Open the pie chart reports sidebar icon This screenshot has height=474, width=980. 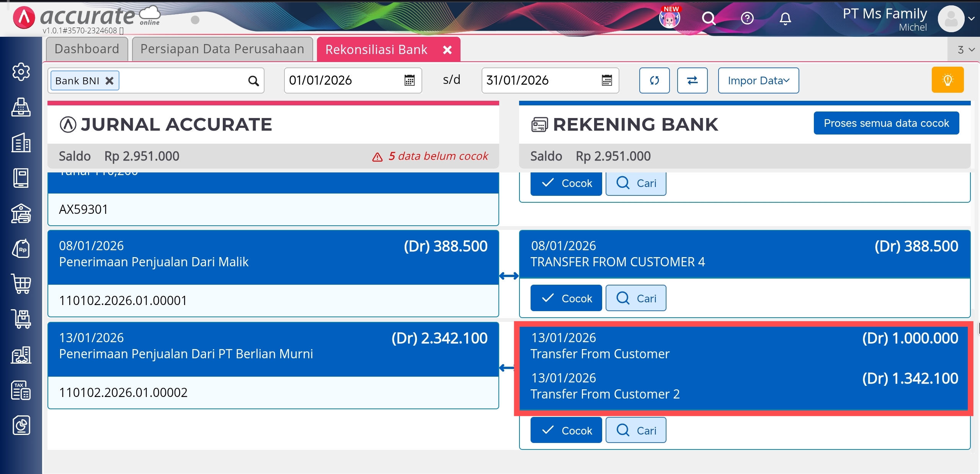coord(21,425)
